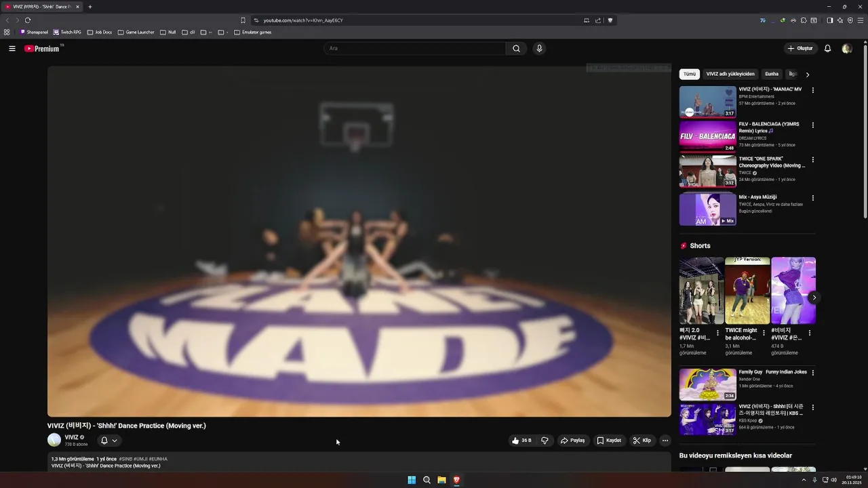Open options for '뼈지 2.0 #VIVIZ' short

[717, 333]
